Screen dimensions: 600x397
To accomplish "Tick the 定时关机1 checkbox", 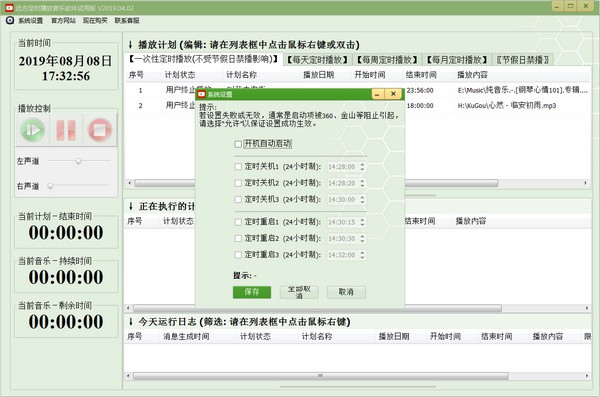I will (x=238, y=167).
